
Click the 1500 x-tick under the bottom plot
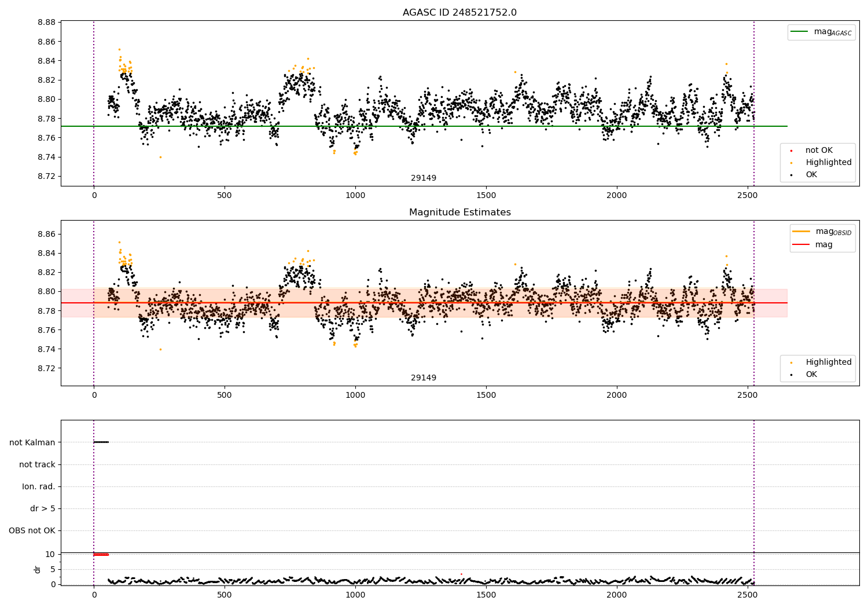(486, 594)
